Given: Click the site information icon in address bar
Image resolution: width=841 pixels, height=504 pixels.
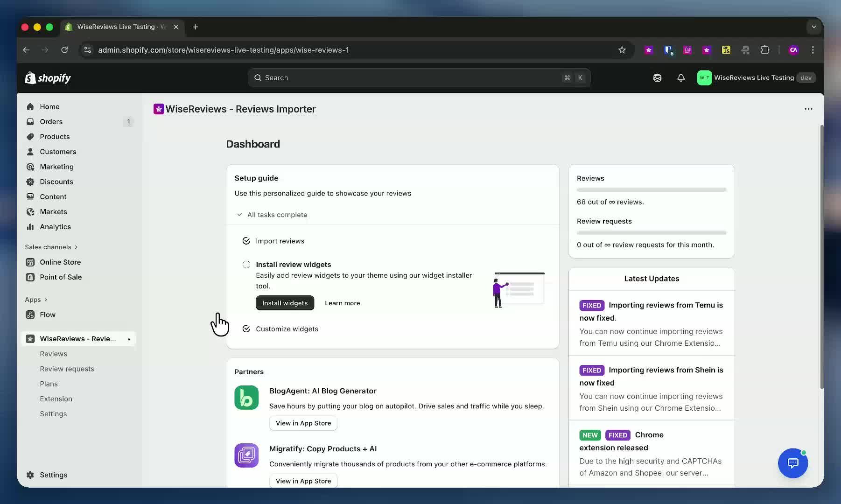Looking at the screenshot, I should (x=87, y=50).
